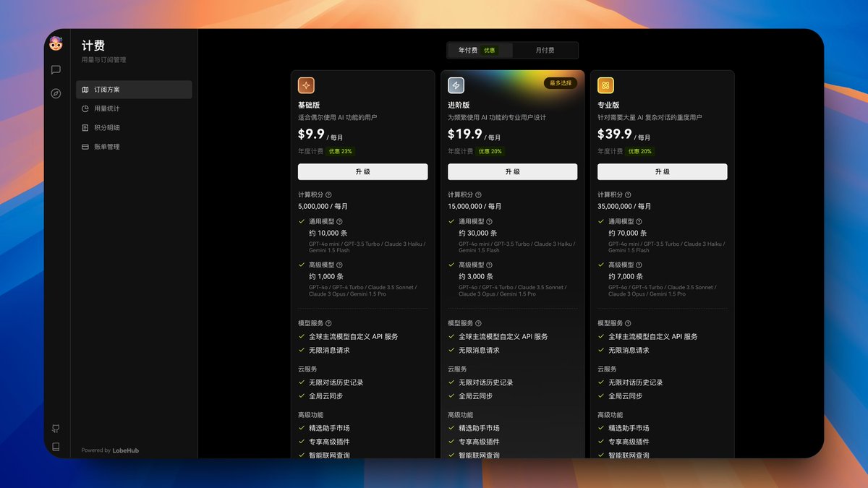Click 专享高级插件 in the 专业版 card
Screen dimensions: 868x488
(x=629, y=442)
